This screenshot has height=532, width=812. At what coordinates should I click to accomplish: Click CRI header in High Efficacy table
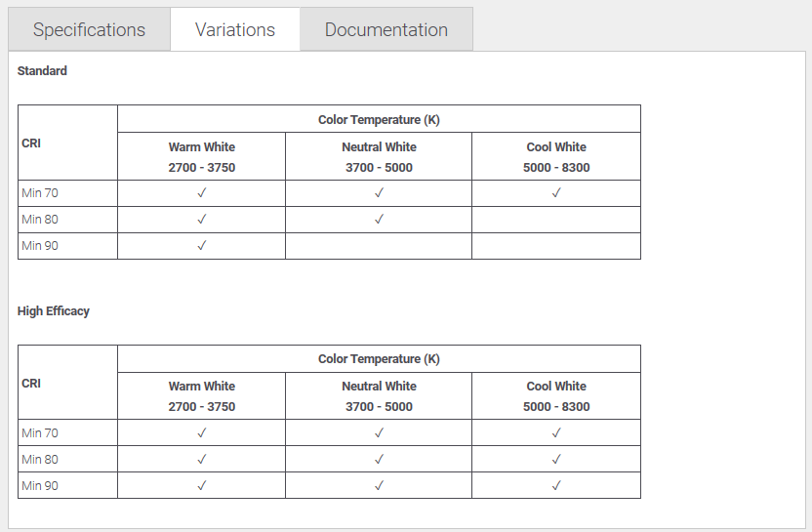31,384
